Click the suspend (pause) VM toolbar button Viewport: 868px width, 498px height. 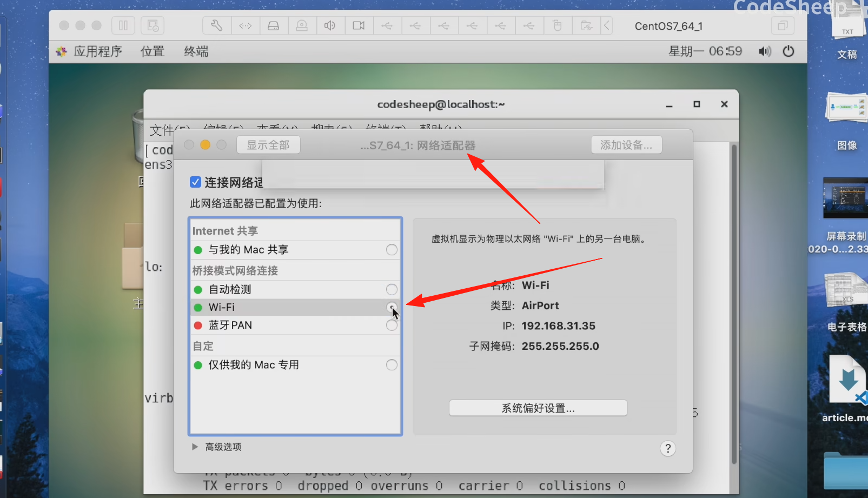tap(123, 25)
